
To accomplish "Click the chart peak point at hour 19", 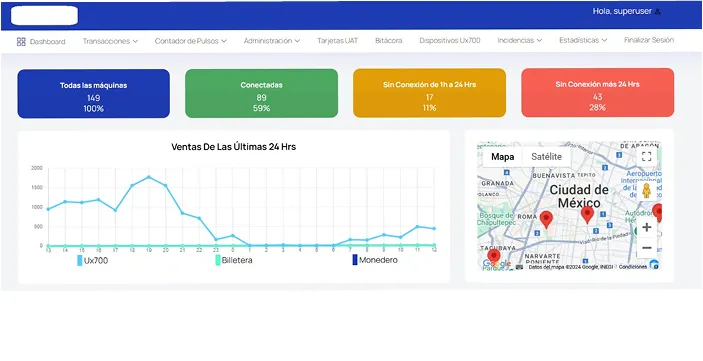I will click(x=148, y=177).
